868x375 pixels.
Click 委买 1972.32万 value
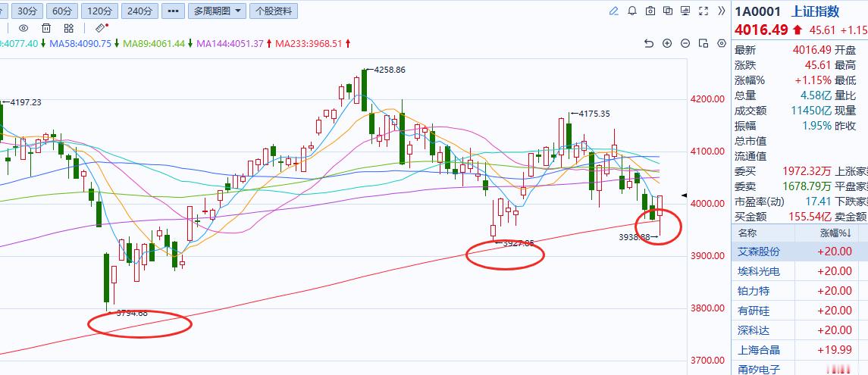tap(807, 171)
